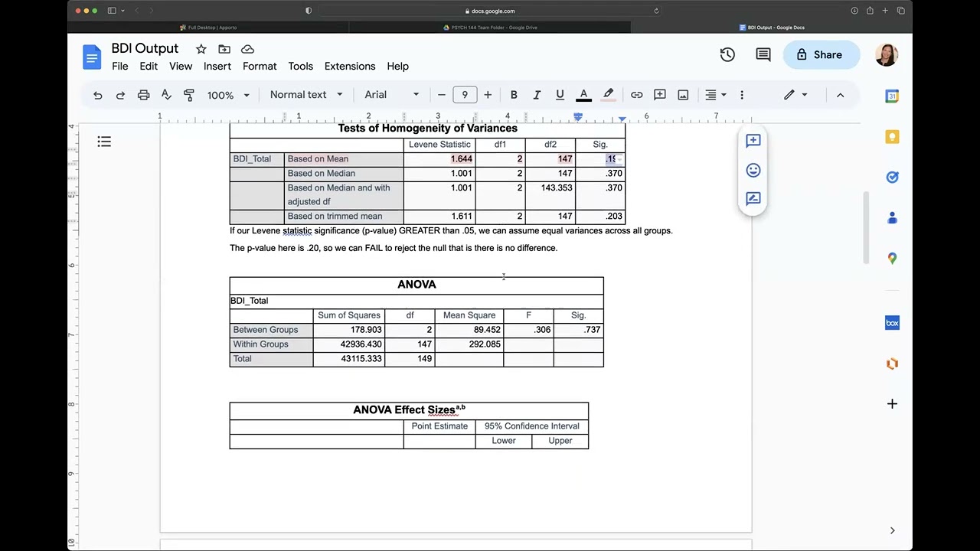The height and width of the screenshot is (551, 980).
Task: Add comment from floating side panel
Action: click(x=753, y=141)
